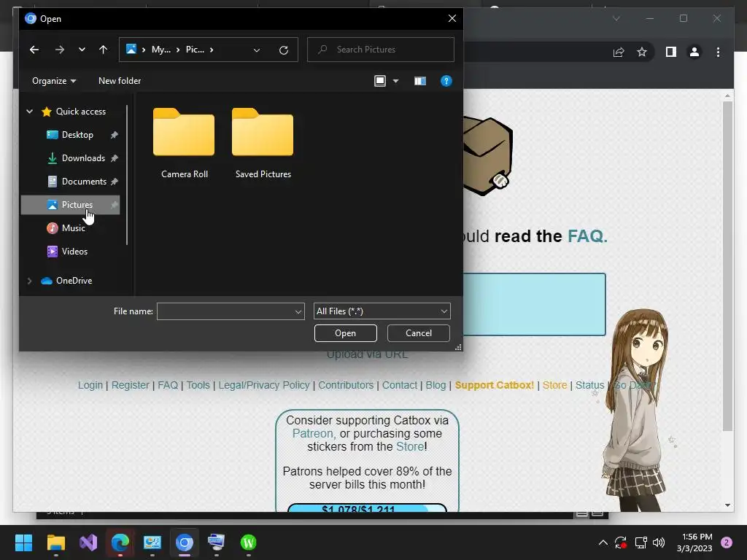Open the Blog link
The height and width of the screenshot is (560, 747).
tap(436, 385)
